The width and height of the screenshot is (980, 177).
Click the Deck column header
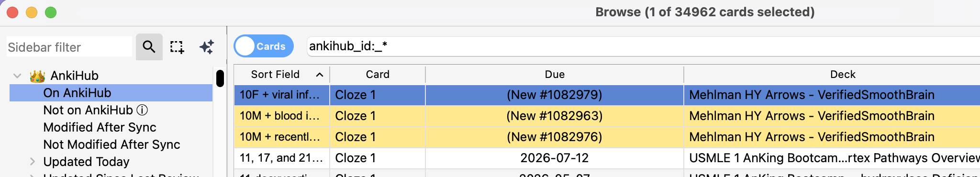842,75
